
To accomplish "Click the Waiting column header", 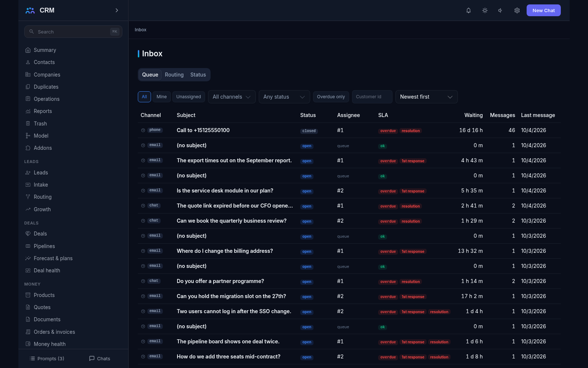I will (473, 115).
